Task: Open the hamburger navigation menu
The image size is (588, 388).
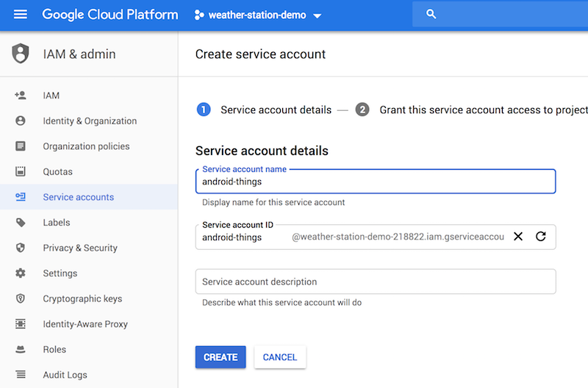Action: [21, 15]
